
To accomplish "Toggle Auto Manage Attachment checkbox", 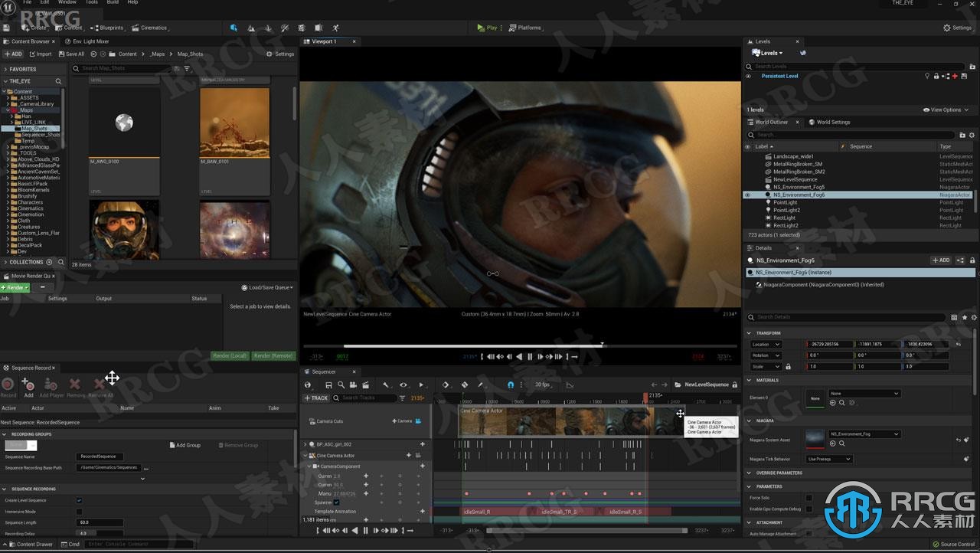I will click(x=809, y=533).
